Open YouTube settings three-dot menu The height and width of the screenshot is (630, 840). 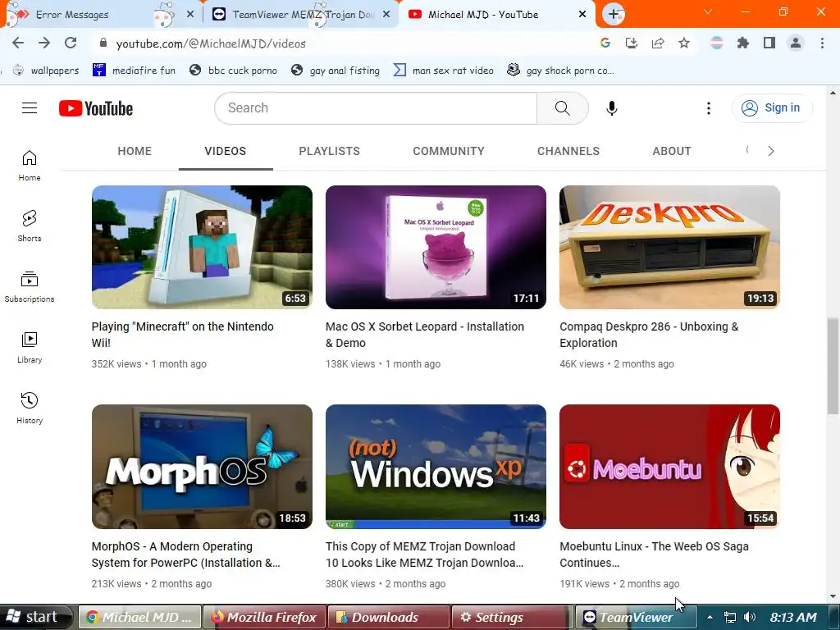pyautogui.click(x=708, y=108)
